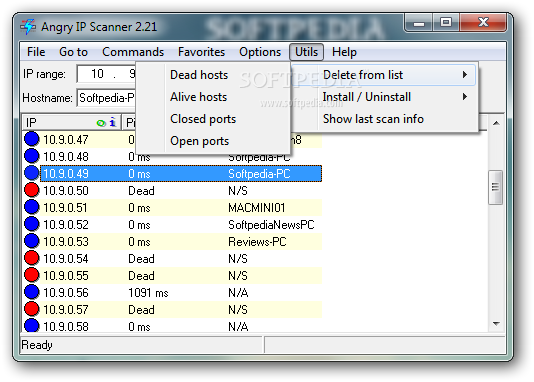Choose Show last scan info
Image resolution: width=534 pixels, height=382 pixels.
click(384, 119)
